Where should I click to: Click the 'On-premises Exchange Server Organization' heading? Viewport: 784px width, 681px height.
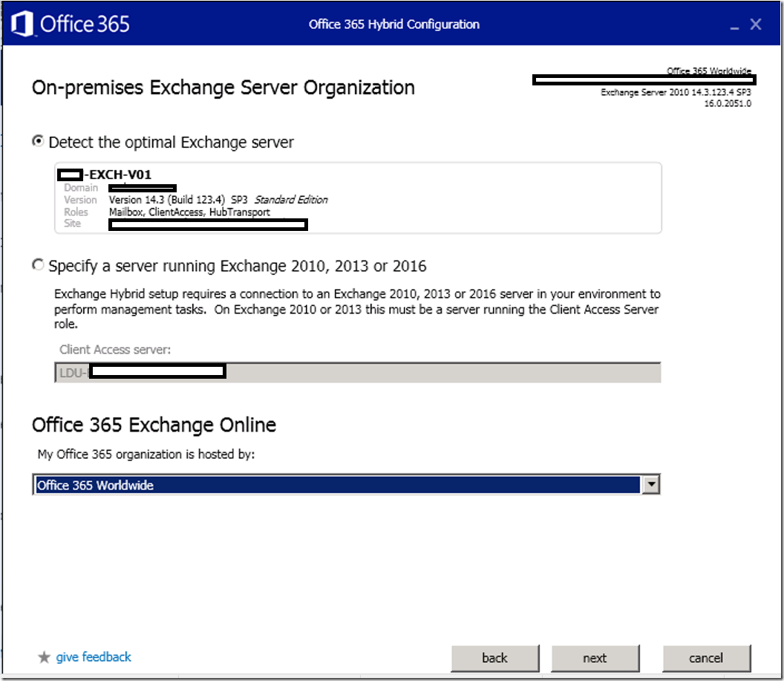coord(223,88)
